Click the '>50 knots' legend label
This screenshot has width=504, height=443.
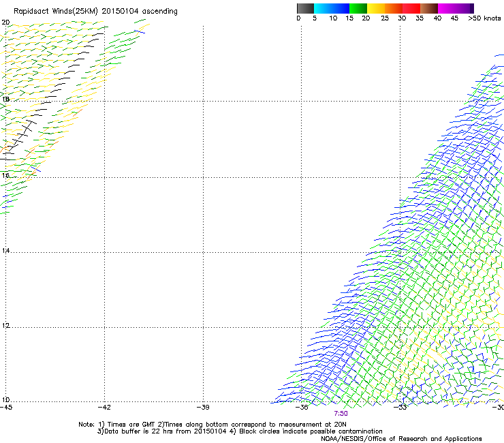(x=484, y=18)
